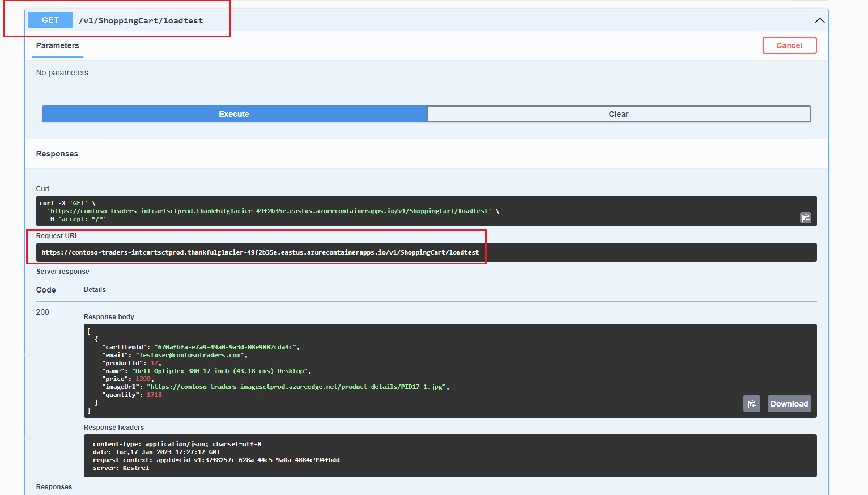Click the Response headers label
Screen dimensions: 868x495
coord(114,428)
